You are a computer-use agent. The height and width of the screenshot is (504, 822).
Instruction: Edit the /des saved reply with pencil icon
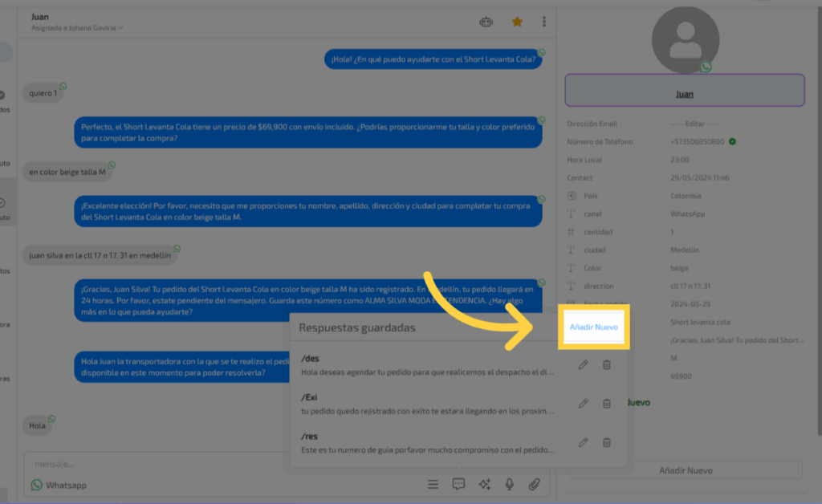coord(584,364)
